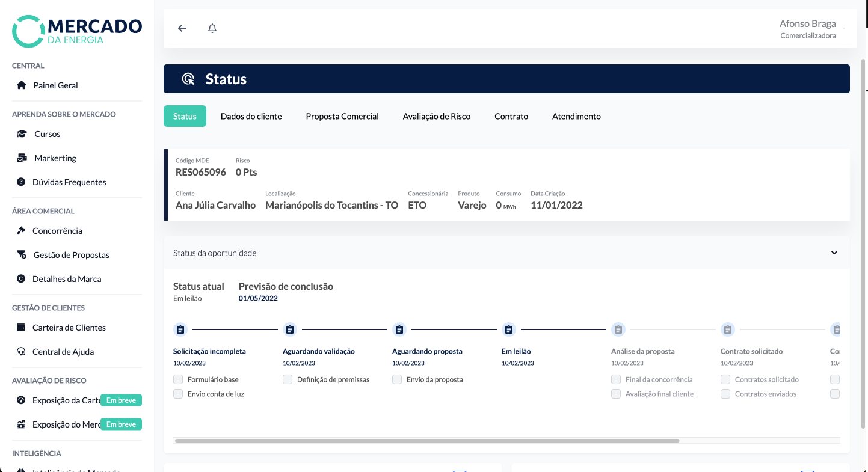Click the Aguardando proposta step icon
868x472 pixels.
pos(399,329)
